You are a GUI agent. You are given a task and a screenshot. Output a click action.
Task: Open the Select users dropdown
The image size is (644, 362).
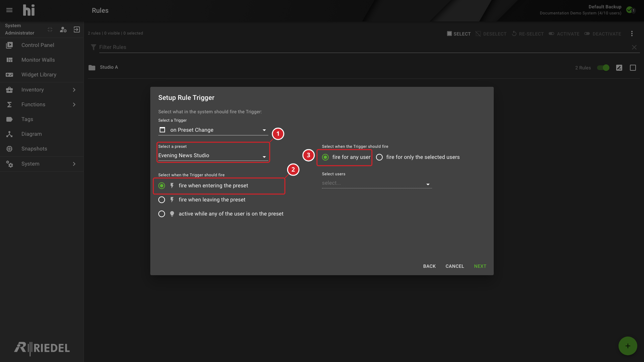click(x=377, y=183)
